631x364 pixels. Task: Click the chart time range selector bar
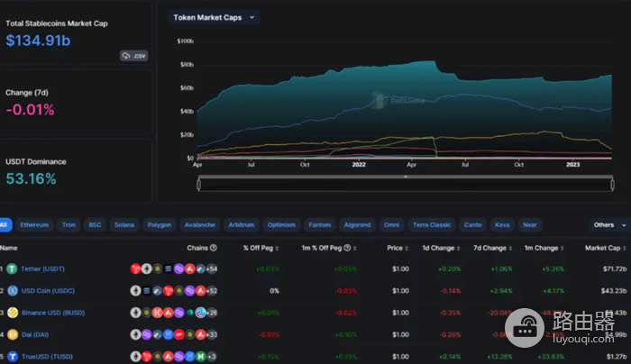coord(406,185)
